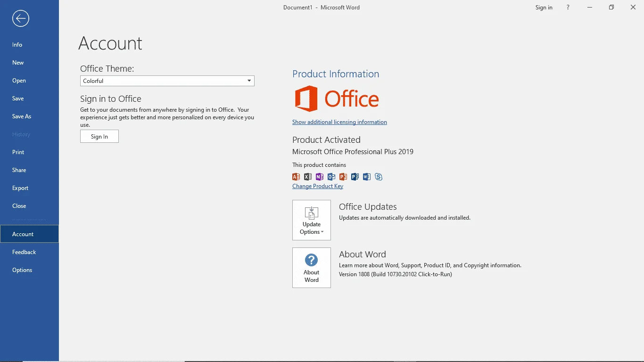Click the Version 1808 build text
Image resolution: width=644 pixels, height=362 pixels.
click(x=396, y=274)
